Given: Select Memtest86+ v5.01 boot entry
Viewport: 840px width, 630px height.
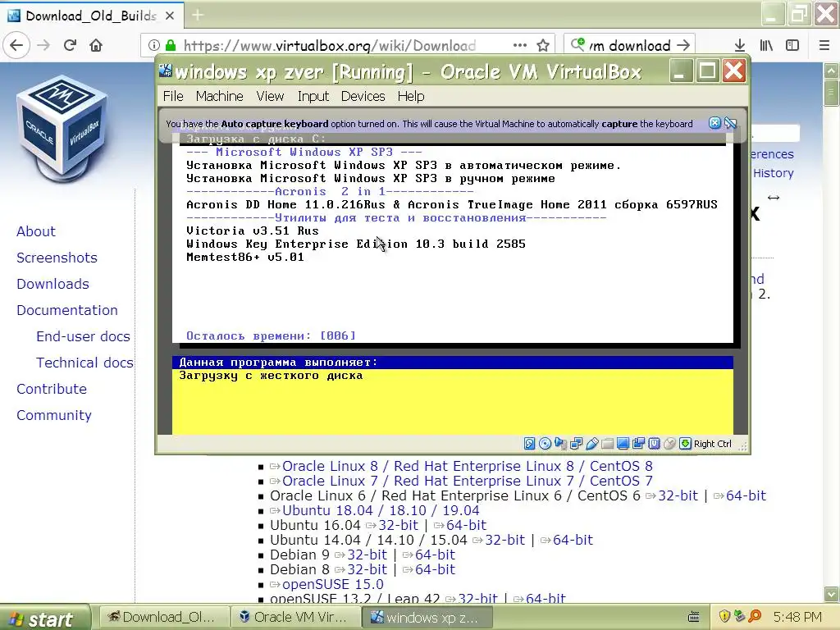Looking at the screenshot, I should coord(244,257).
